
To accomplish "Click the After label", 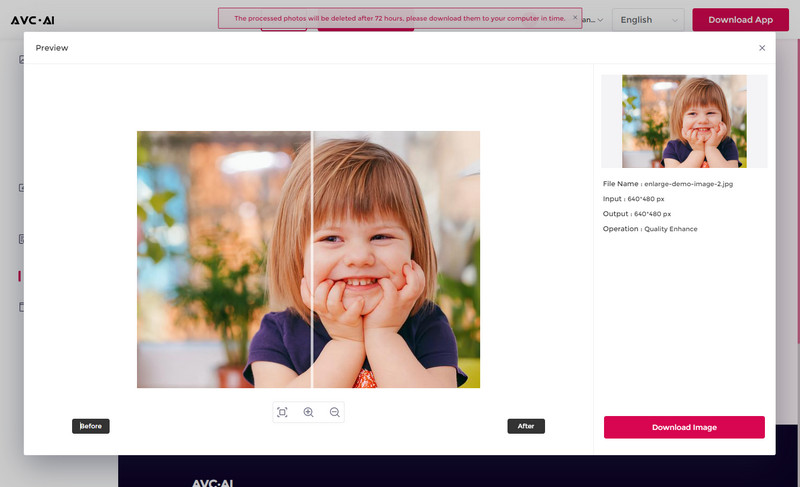I will coord(526,426).
